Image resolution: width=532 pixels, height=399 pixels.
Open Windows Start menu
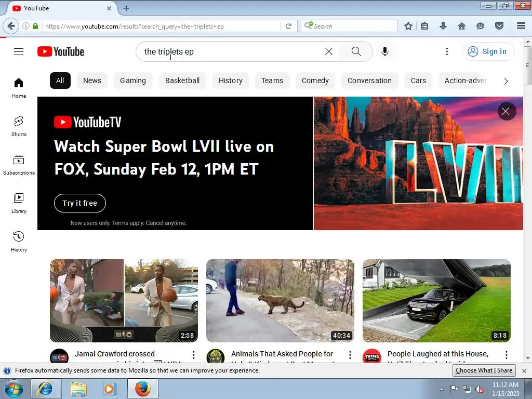pos(14,389)
